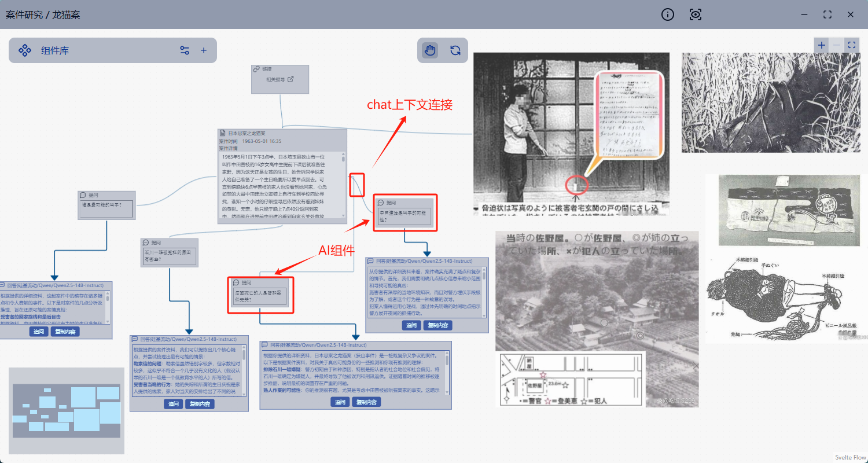
Task: Click the 组件库 component library icon
Action: tap(25, 50)
